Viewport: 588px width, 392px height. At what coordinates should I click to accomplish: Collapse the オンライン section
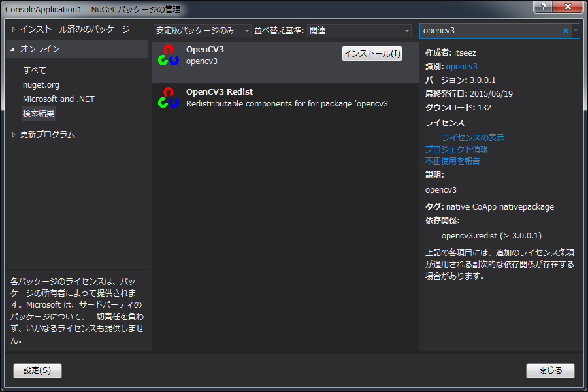point(13,49)
